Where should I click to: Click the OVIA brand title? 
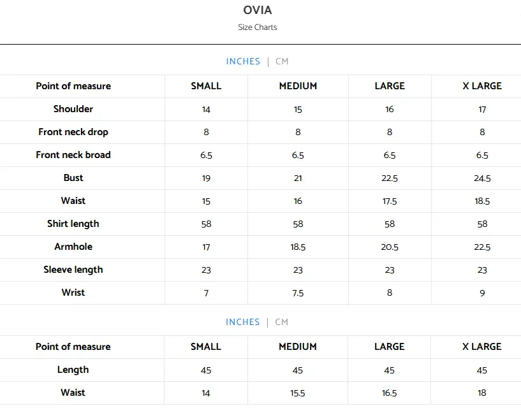click(257, 10)
